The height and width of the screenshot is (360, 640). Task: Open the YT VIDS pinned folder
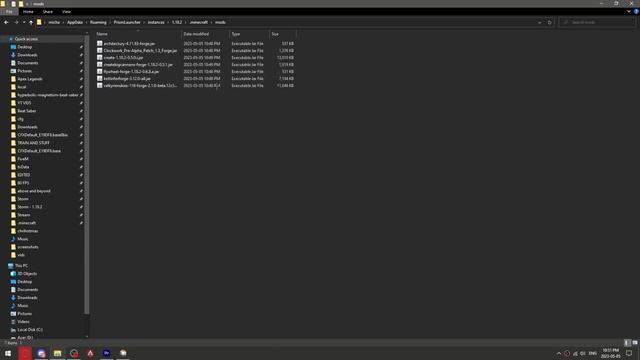24,103
